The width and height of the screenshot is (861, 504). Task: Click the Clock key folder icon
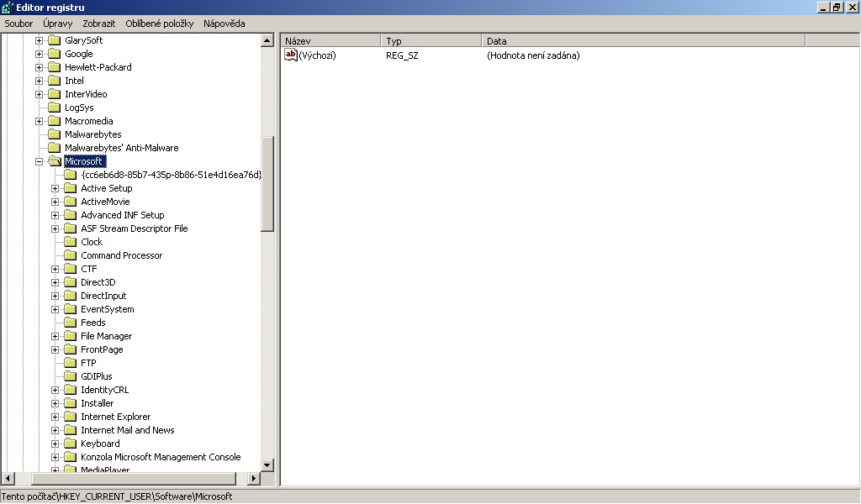(x=71, y=242)
